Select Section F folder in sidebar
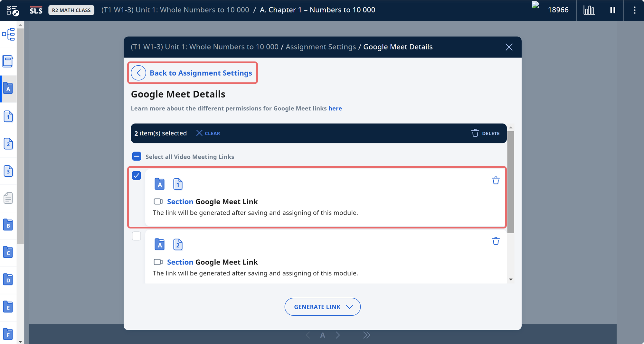 pyautogui.click(x=8, y=334)
